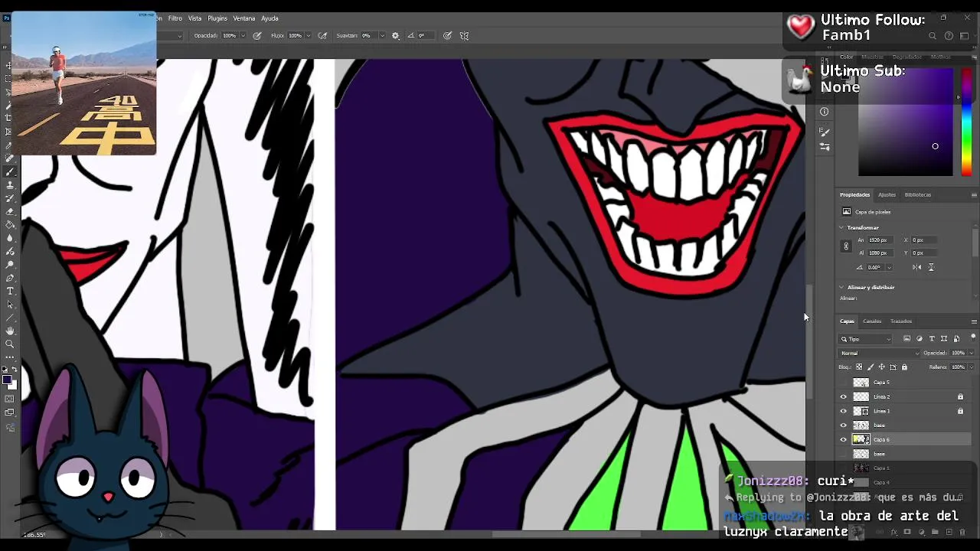Filter layers by smart objects icon
Screen dimensions: 980x551
[x=956, y=339]
